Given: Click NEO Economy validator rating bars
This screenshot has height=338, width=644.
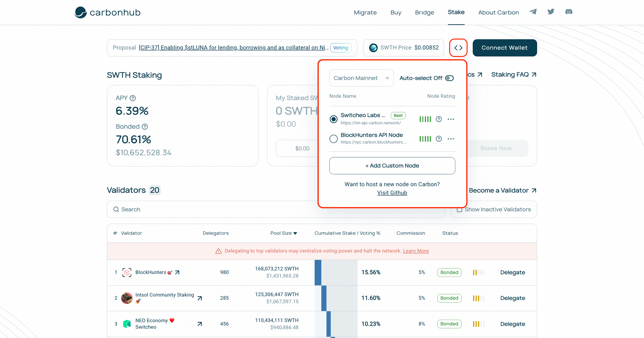Looking at the screenshot, I should [478, 324].
